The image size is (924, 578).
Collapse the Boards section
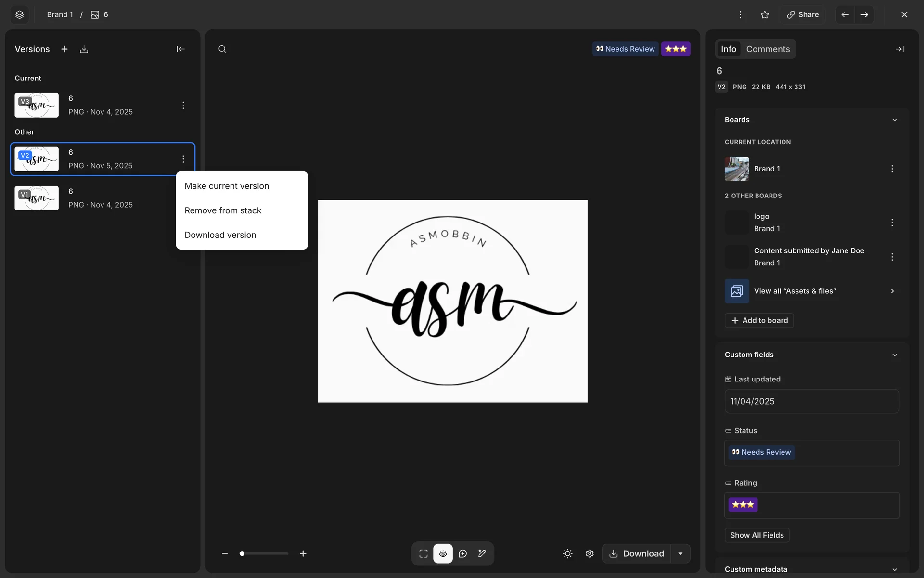[x=894, y=120]
